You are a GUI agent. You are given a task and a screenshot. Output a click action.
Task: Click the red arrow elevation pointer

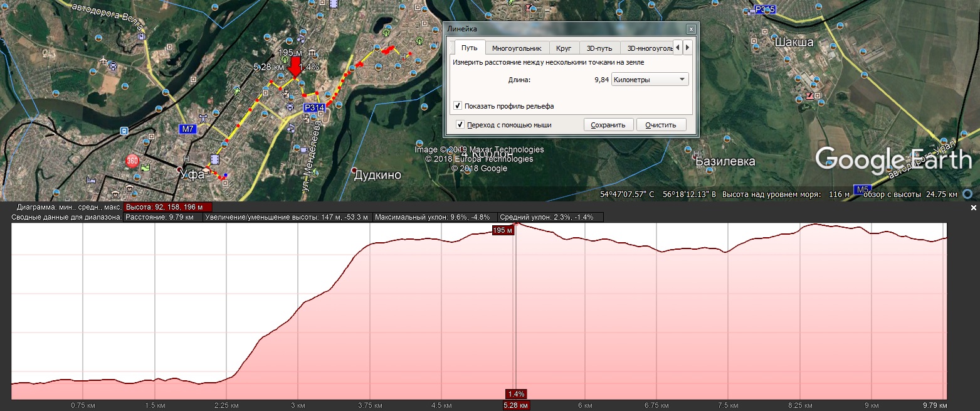click(x=295, y=67)
